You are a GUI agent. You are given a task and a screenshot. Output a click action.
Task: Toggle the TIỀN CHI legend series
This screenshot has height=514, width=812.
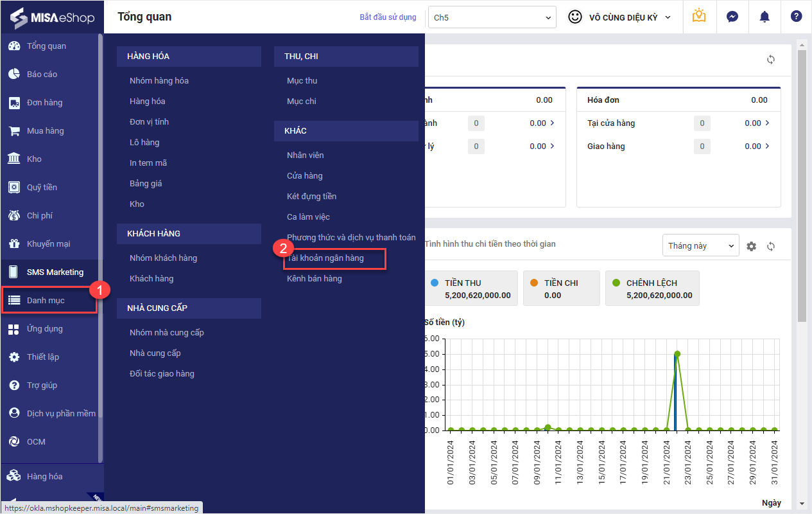(561, 288)
